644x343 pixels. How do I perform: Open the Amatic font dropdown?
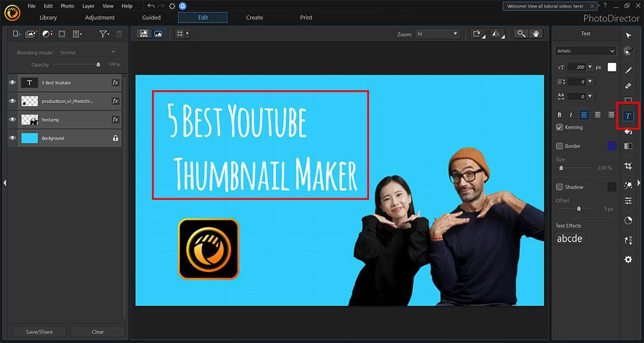[585, 51]
